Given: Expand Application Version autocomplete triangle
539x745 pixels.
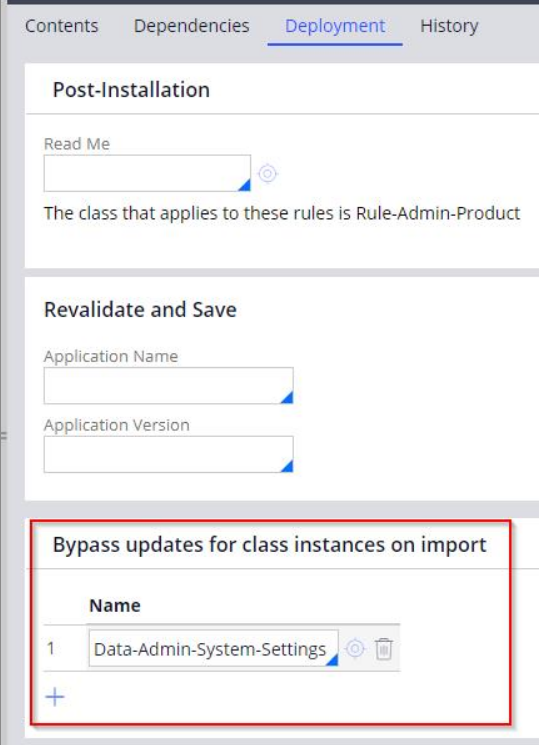Looking at the screenshot, I should click(287, 466).
